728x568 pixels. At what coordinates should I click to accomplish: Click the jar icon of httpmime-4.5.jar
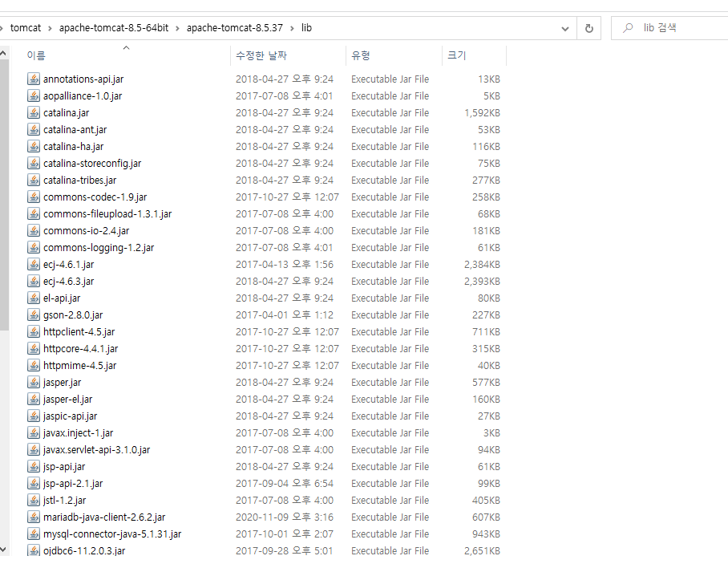[x=34, y=366]
